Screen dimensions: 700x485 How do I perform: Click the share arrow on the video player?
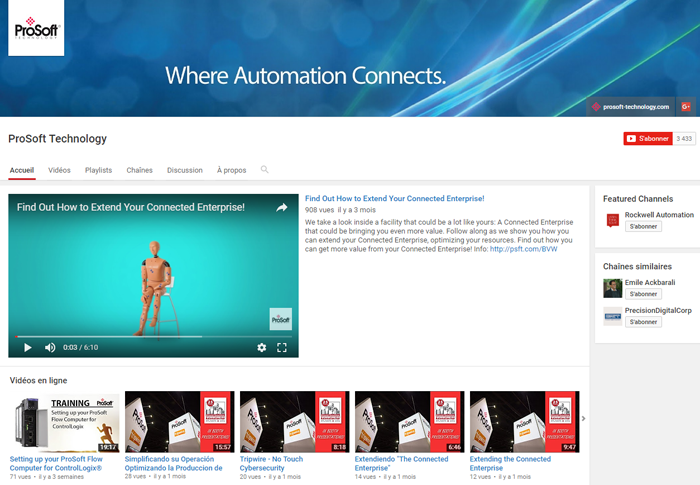tap(282, 208)
